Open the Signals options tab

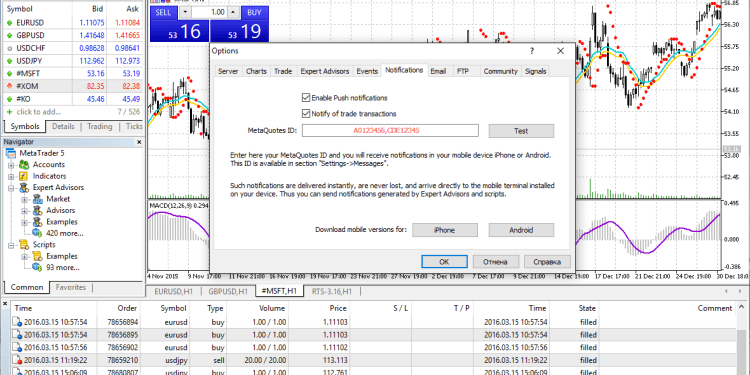point(535,71)
